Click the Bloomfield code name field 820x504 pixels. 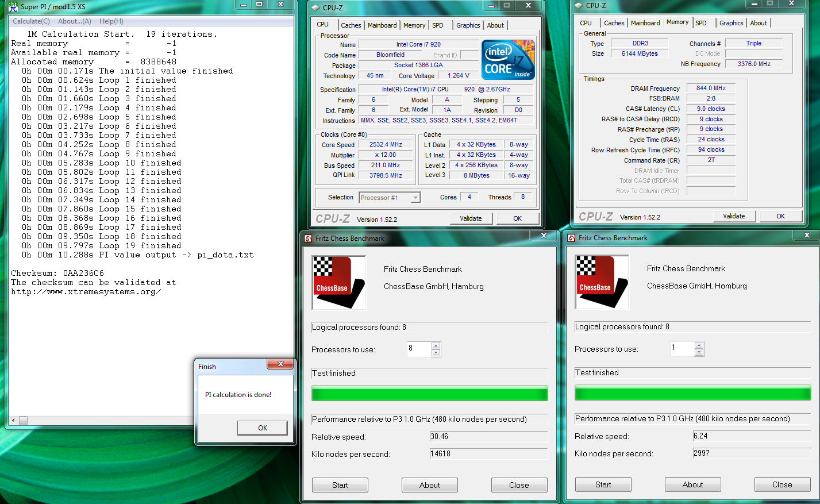(x=391, y=55)
